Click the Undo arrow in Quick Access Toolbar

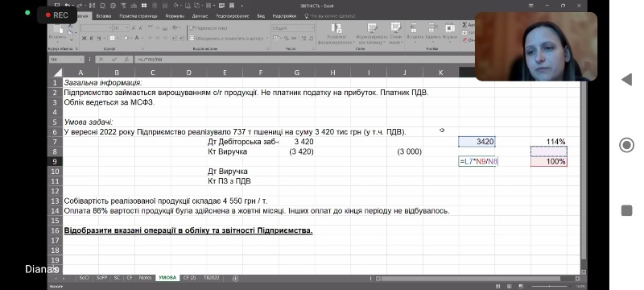(x=67, y=6)
